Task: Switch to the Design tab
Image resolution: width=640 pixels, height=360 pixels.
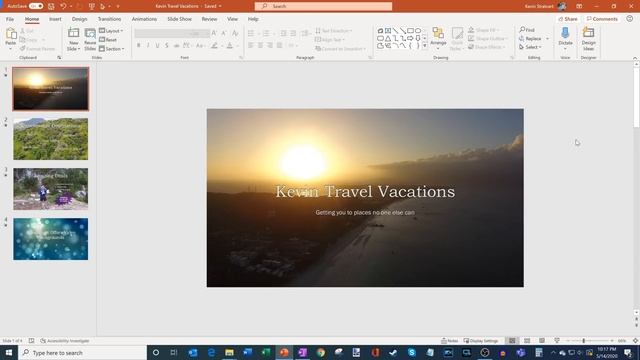Action: click(79, 19)
